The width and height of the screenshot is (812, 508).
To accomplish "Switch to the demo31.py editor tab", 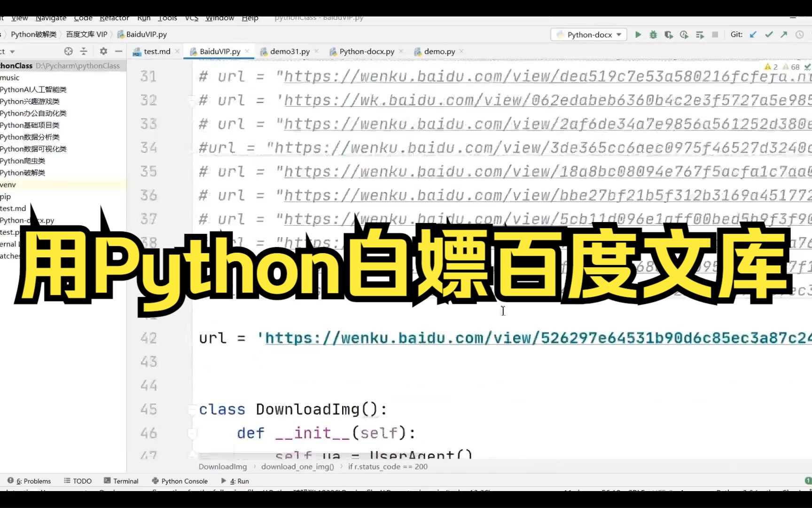I will 289,51.
